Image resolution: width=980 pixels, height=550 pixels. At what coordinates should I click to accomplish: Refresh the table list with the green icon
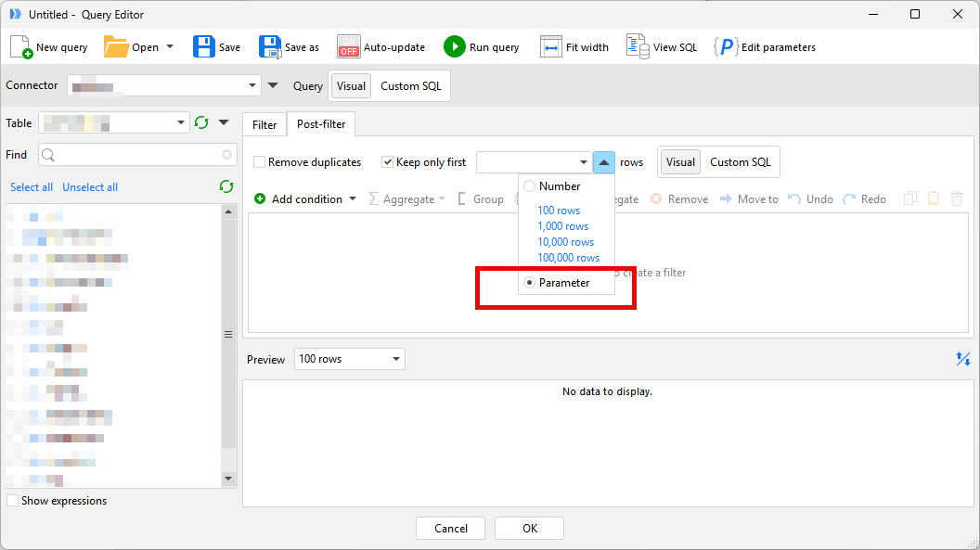(x=201, y=122)
